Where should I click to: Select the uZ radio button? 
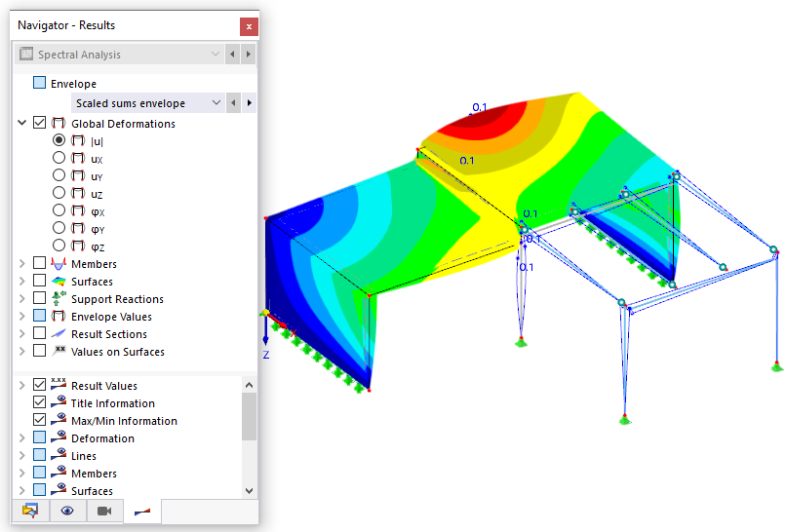tap(59, 193)
